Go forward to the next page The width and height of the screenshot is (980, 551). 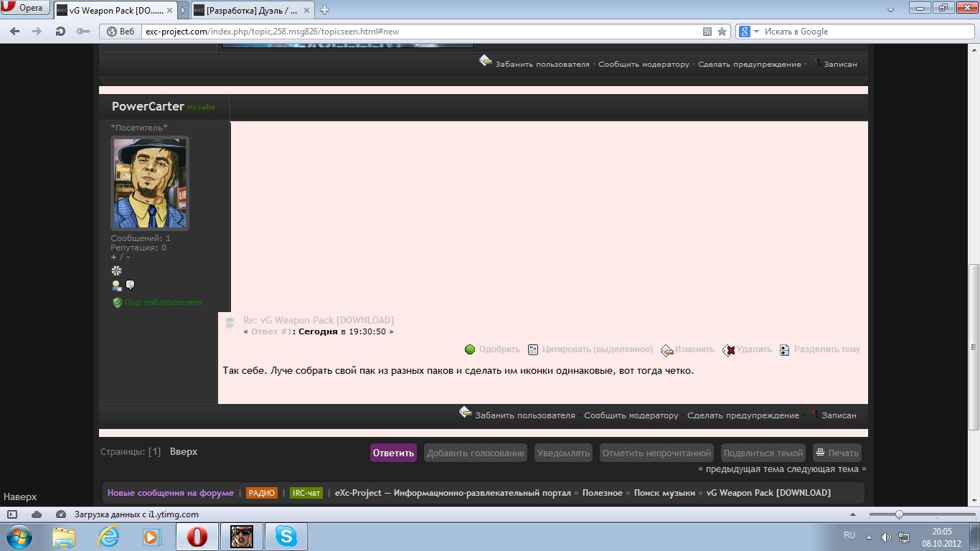(37, 32)
